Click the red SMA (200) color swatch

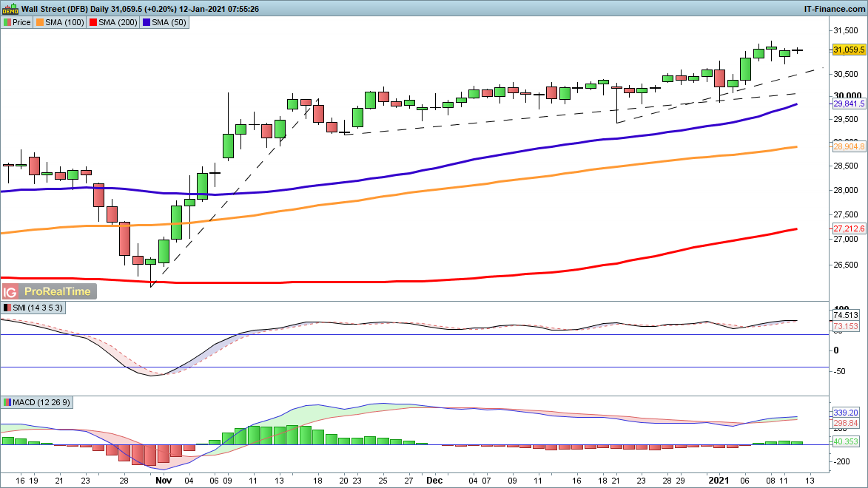click(92, 22)
